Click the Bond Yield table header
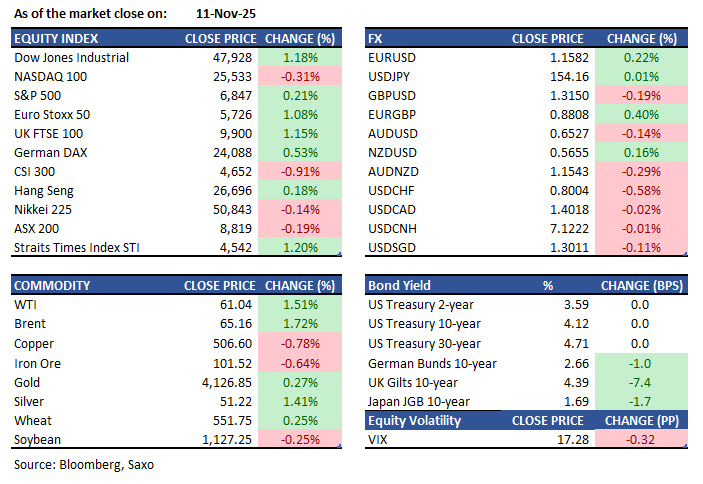Image resolution: width=703 pixels, height=484 pixels. (399, 285)
